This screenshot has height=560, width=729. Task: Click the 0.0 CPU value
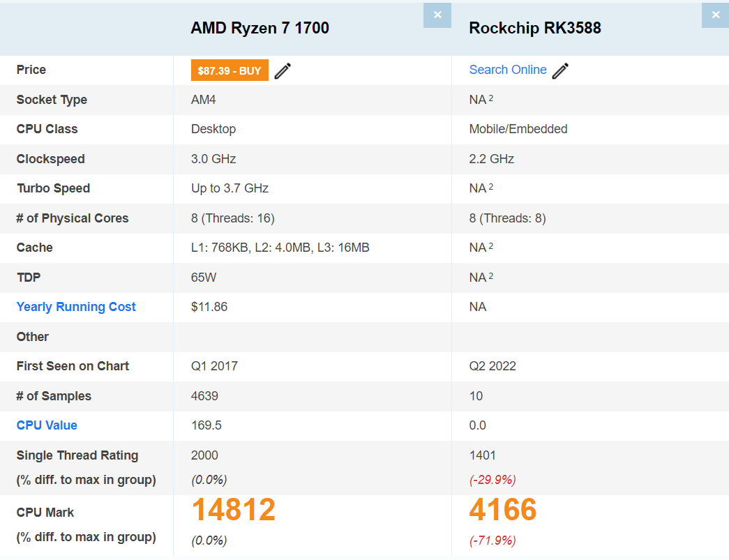tap(477, 425)
